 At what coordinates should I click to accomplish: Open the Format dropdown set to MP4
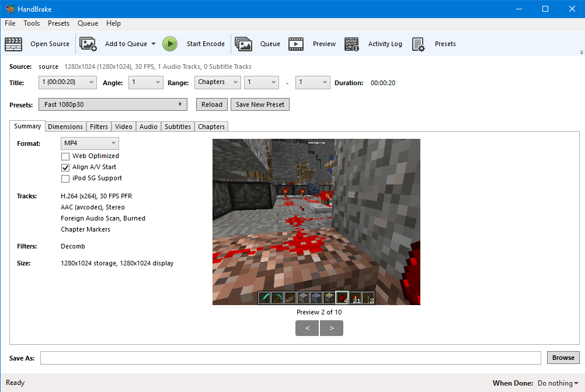pyautogui.click(x=89, y=143)
